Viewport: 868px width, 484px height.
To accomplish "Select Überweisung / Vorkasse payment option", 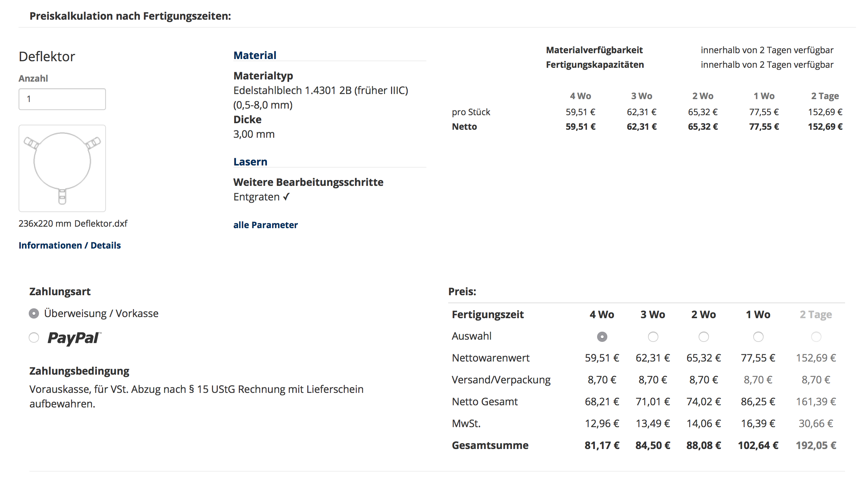I will click(34, 313).
